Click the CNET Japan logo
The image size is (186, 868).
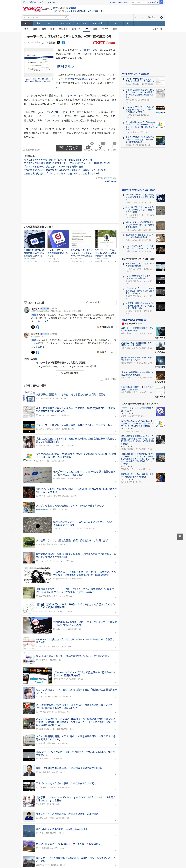(104, 43)
